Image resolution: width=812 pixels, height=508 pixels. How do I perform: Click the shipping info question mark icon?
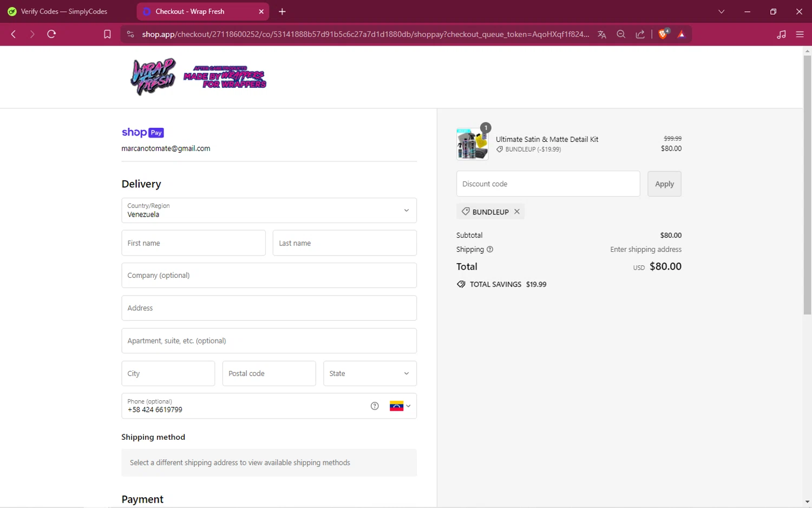[490, 250]
